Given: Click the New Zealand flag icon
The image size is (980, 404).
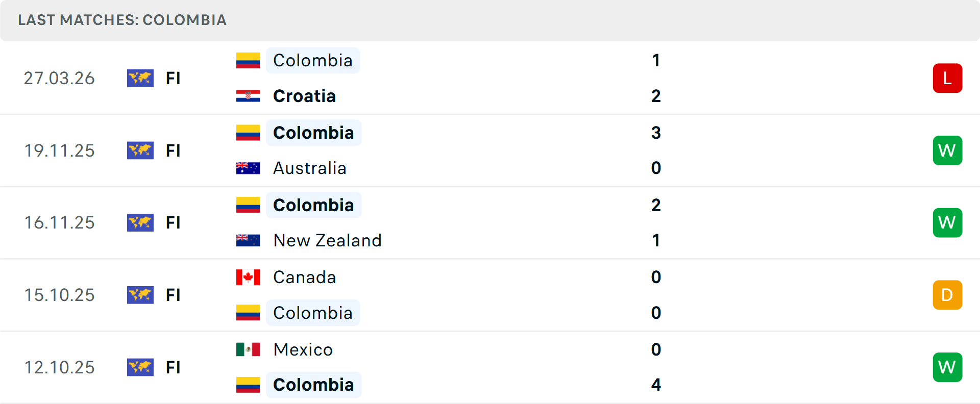Looking at the screenshot, I should point(248,240).
